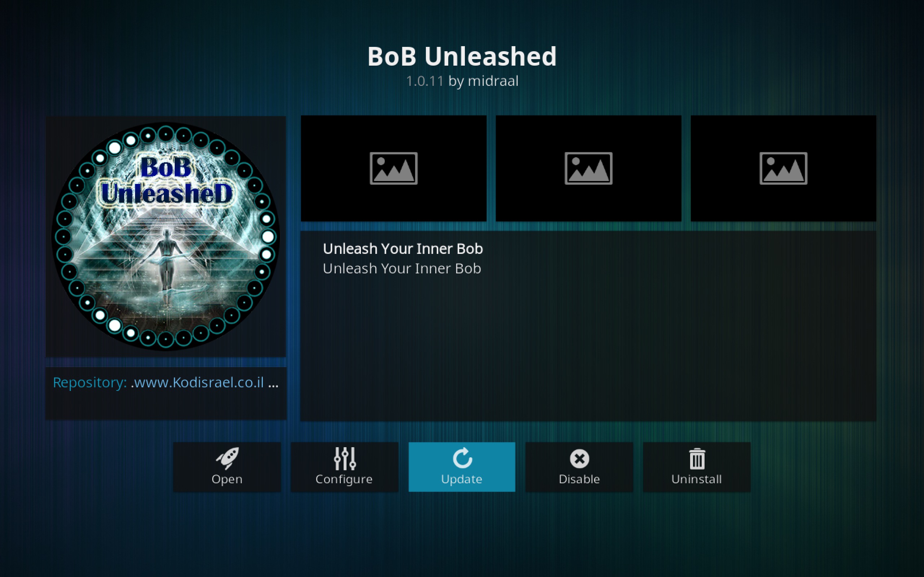
Task: Uninstall the add-on via its label
Action: [697, 479]
